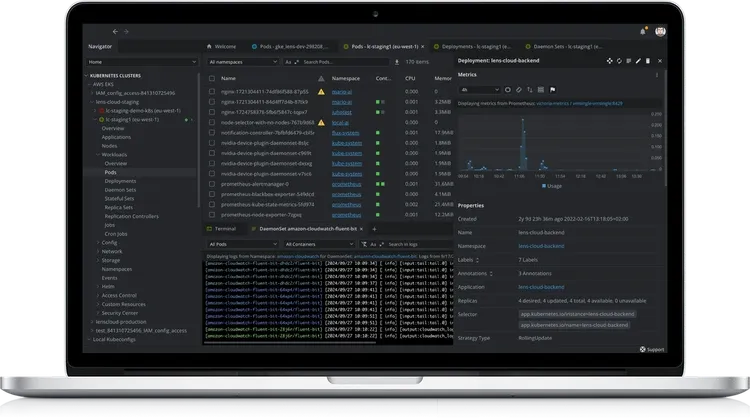Viewport: 750px width, 418px height.
Task: Toggle regex option in Pods search
Action: click(x=297, y=62)
